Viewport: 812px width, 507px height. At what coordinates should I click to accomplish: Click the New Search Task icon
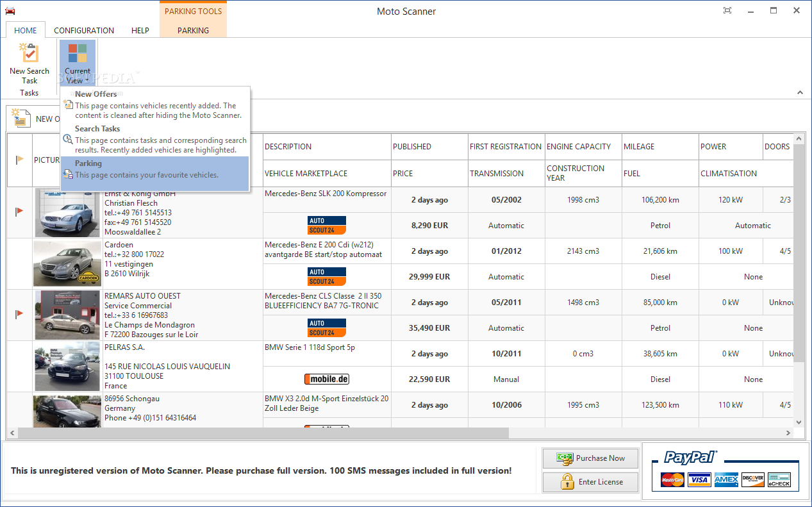coord(29,53)
